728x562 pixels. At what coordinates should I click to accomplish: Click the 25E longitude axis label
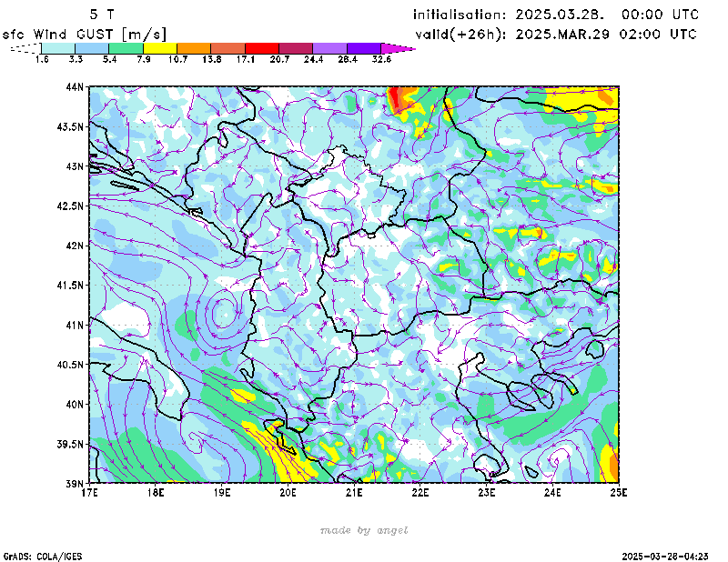(619, 493)
